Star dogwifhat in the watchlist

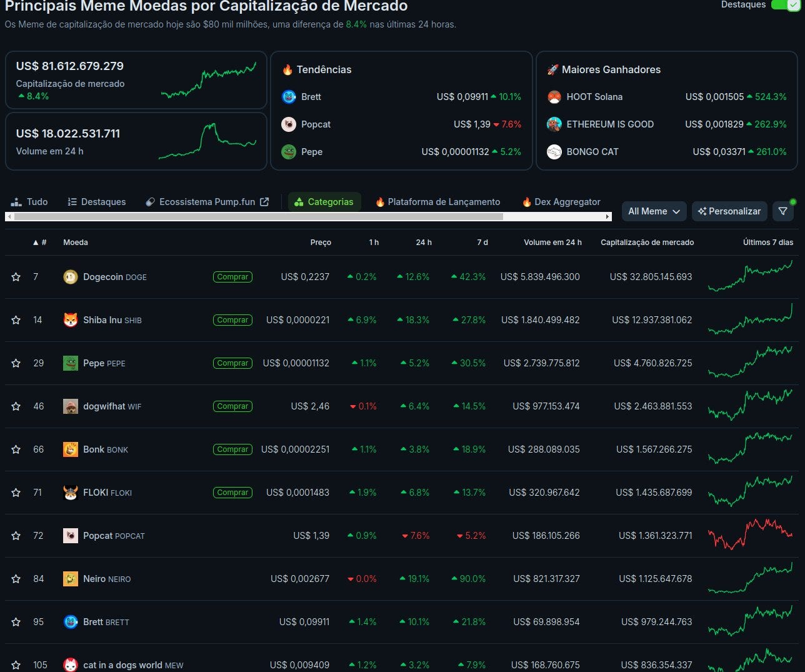click(x=16, y=406)
